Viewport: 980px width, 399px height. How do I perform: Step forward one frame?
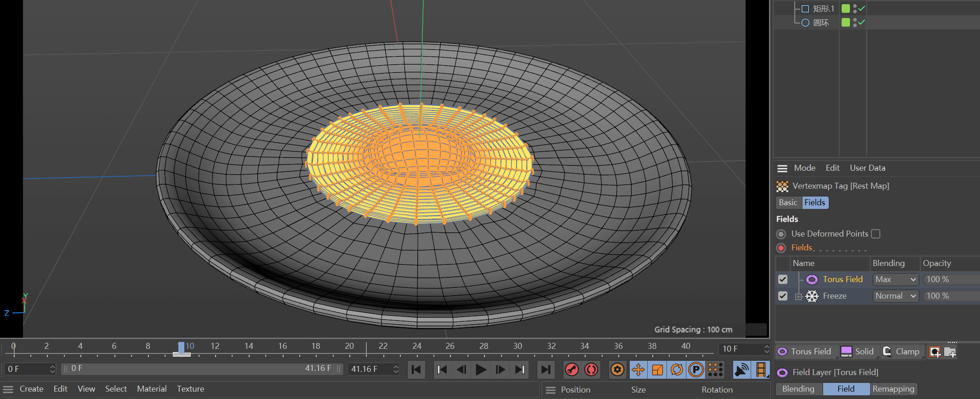point(500,370)
